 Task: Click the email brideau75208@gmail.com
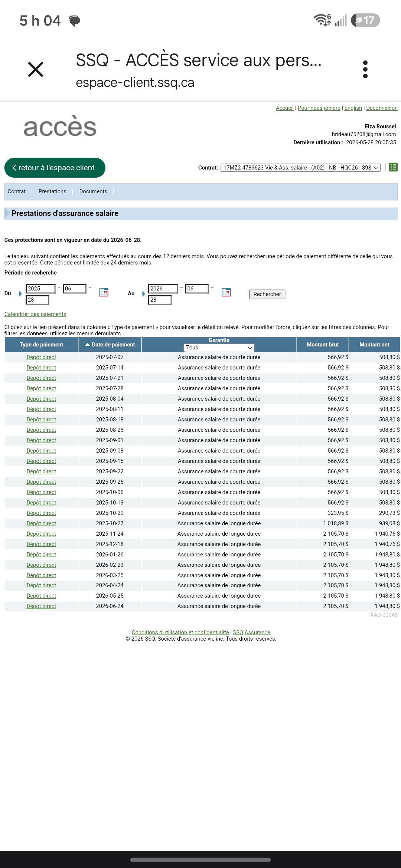[364, 134]
